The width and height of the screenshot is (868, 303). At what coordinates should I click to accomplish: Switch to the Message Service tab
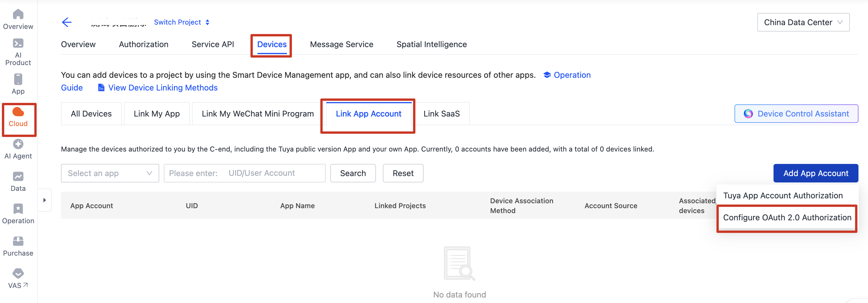[341, 44]
